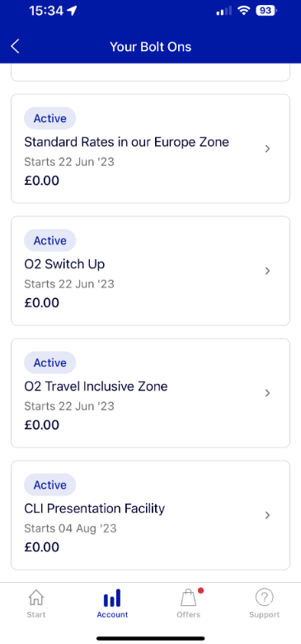
Task: Tap Active badge on O2 Switch Up
Action: click(50, 240)
